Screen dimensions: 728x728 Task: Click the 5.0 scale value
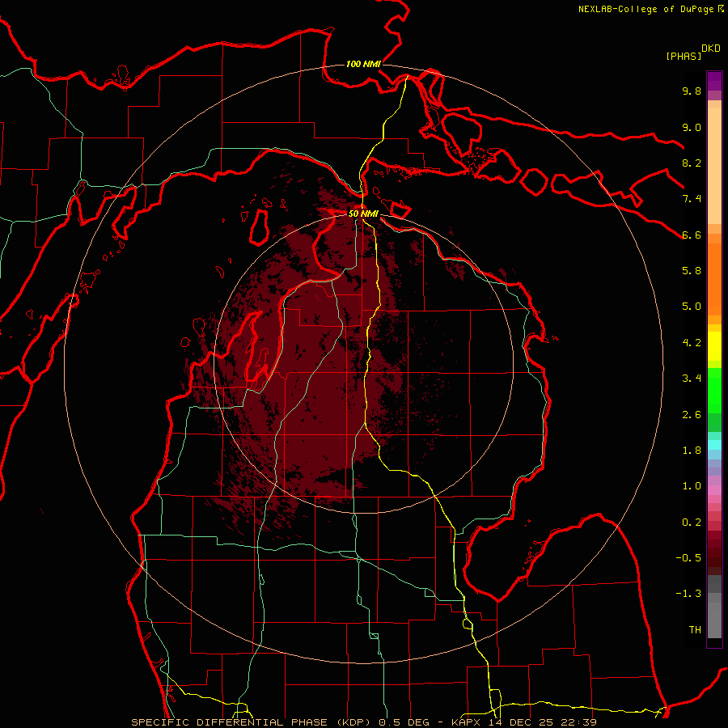[692, 307]
